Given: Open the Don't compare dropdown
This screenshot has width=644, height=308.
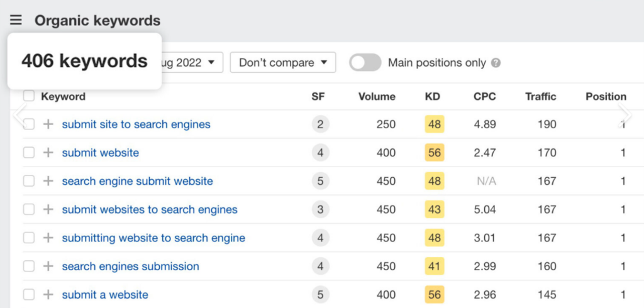Looking at the screenshot, I should click(x=283, y=62).
